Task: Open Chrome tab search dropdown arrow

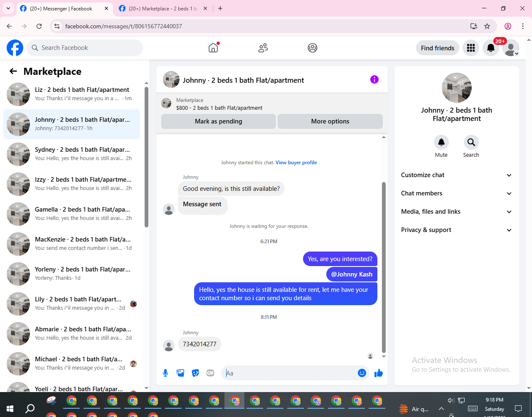Action: click(8, 8)
